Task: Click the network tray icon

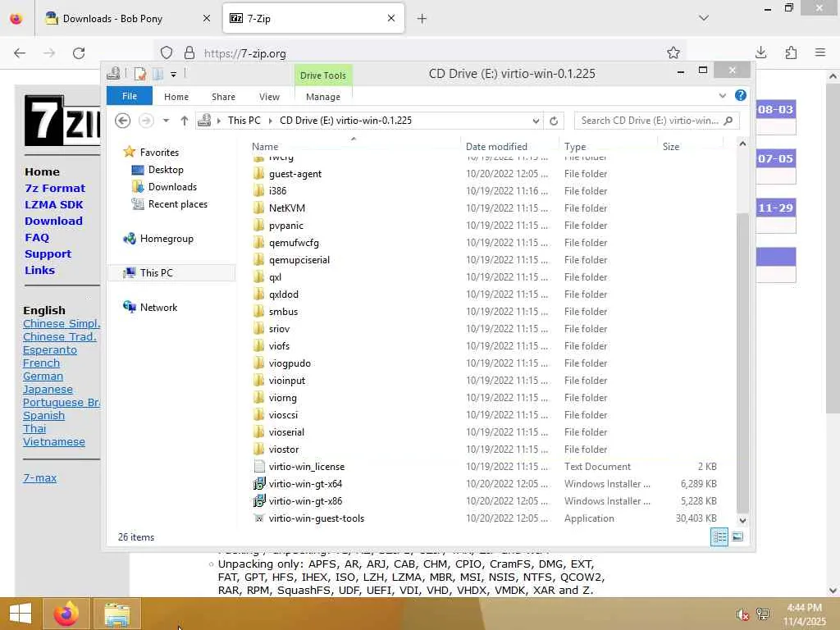Action: click(763, 614)
